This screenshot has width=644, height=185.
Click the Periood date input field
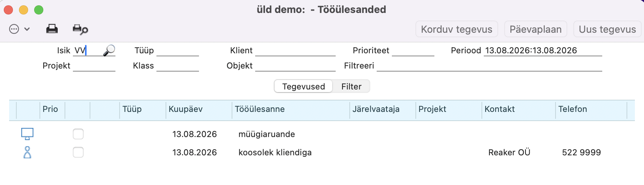click(x=543, y=50)
